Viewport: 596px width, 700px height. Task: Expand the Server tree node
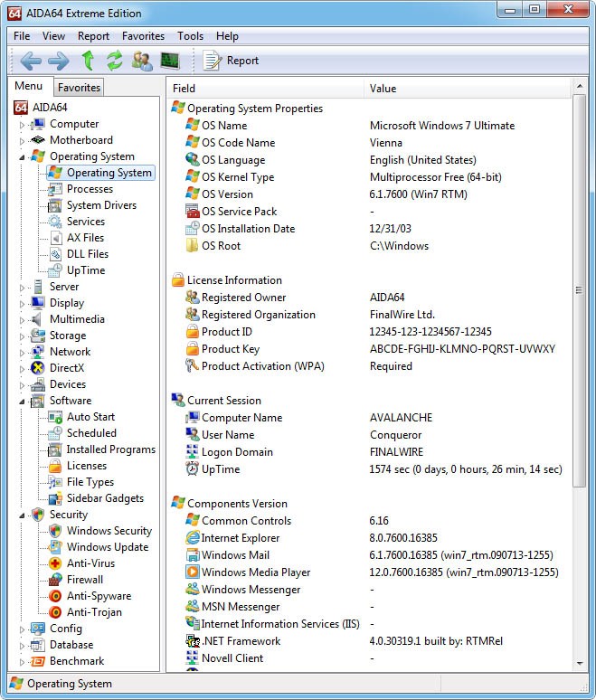[22, 288]
